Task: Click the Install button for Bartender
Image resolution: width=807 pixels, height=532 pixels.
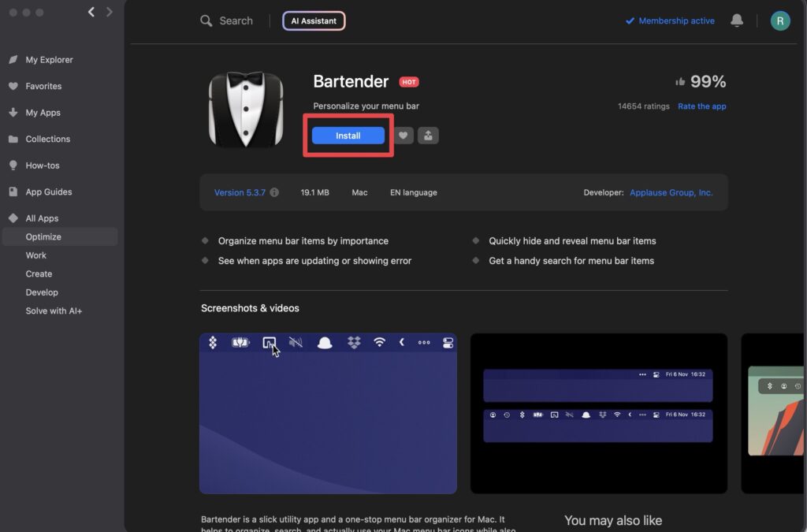Action: click(x=348, y=136)
